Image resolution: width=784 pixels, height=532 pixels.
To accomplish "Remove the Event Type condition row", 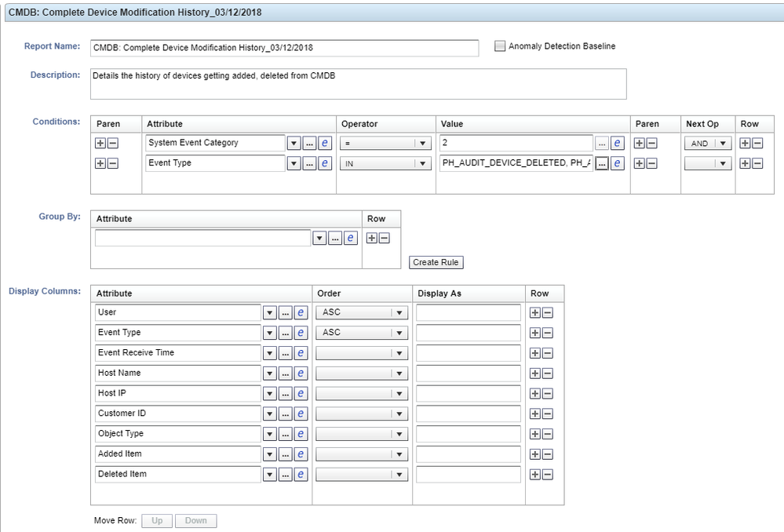I will (x=757, y=163).
